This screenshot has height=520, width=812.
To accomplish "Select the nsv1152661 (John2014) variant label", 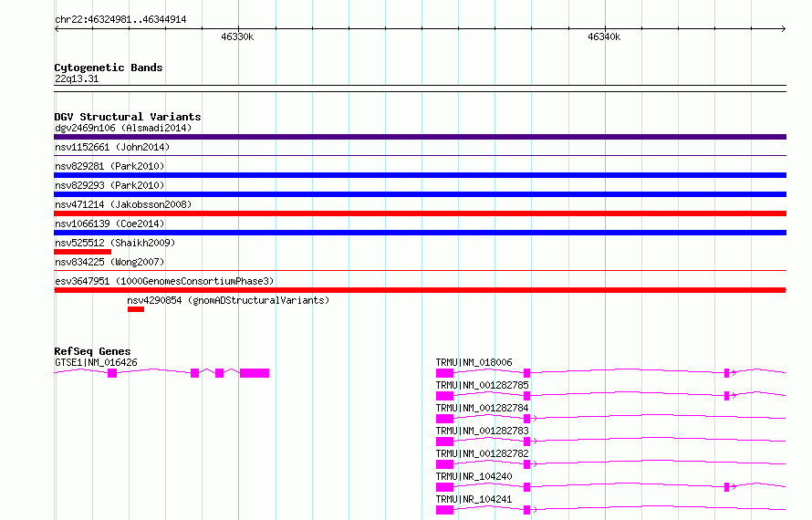I will pos(112,147).
